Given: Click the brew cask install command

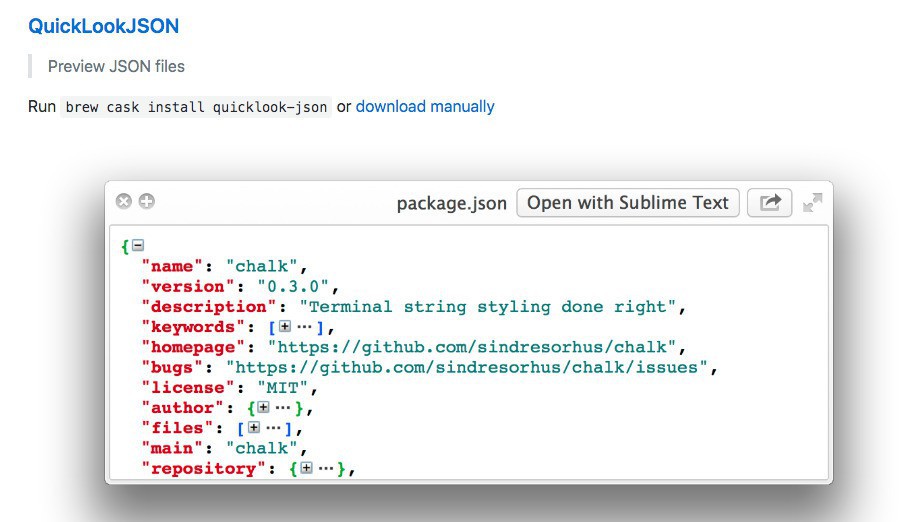Looking at the screenshot, I should 196,107.
